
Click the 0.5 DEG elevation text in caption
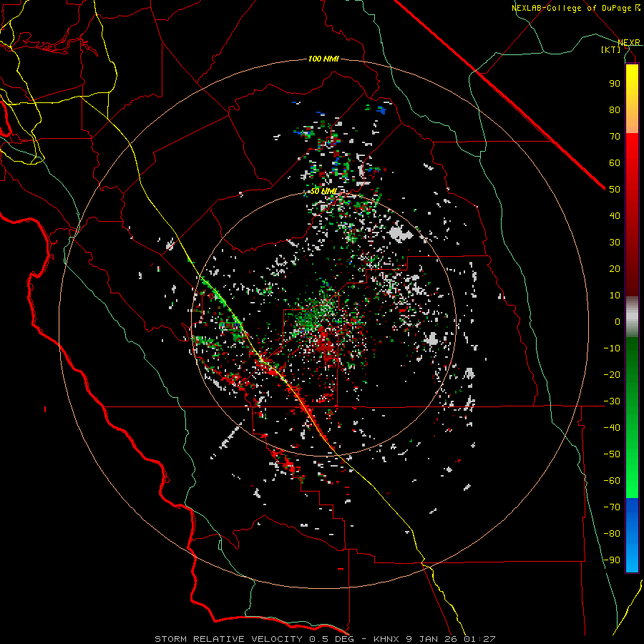point(333,639)
